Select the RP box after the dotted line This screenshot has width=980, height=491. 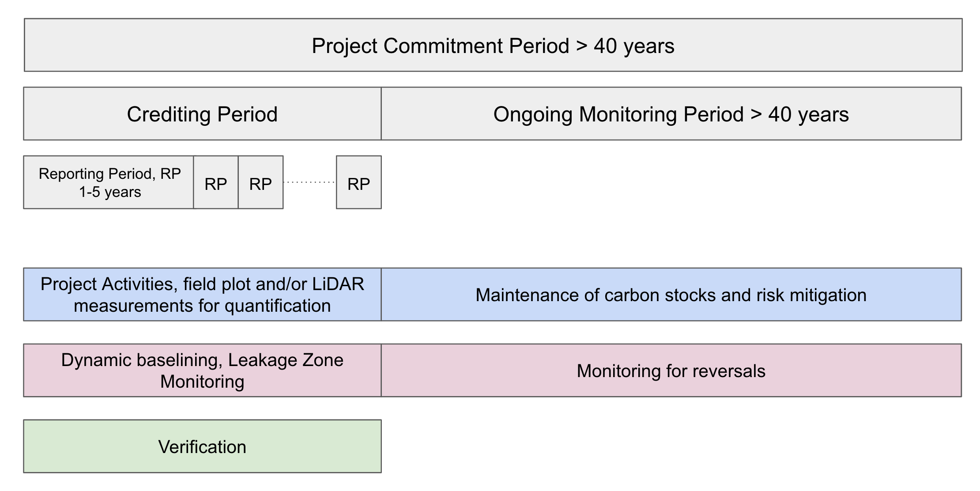click(x=358, y=182)
